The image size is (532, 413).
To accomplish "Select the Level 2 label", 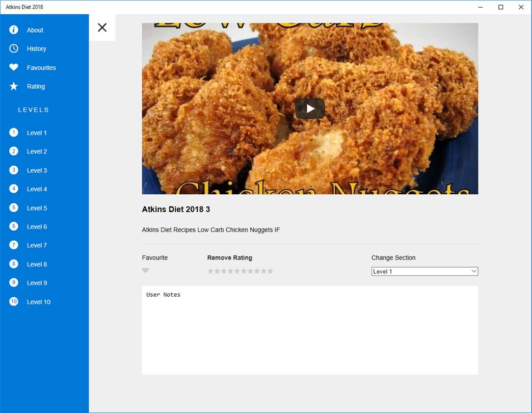I will click(37, 152).
